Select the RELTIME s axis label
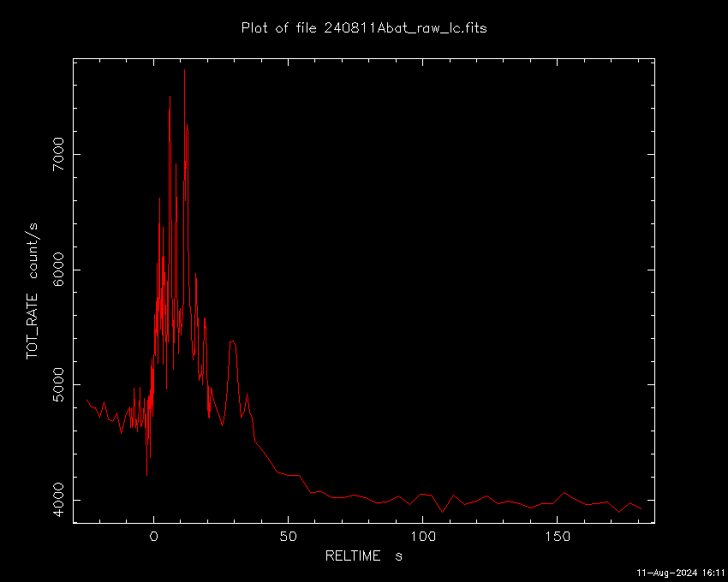 pos(363,555)
